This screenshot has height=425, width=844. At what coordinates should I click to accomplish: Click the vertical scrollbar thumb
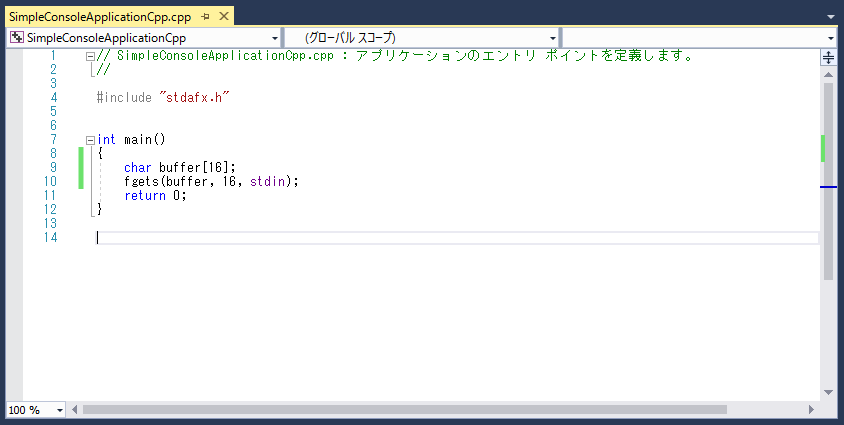tap(828, 181)
